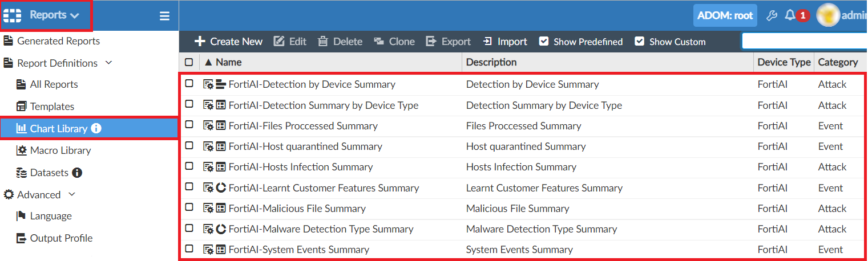868x261 pixels.
Task: Select the FortiAI-Malicious File Summary row checkbox
Action: (x=189, y=208)
